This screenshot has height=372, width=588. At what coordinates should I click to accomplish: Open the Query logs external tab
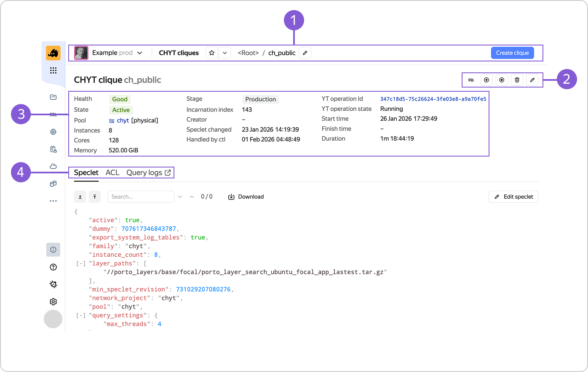click(x=149, y=173)
